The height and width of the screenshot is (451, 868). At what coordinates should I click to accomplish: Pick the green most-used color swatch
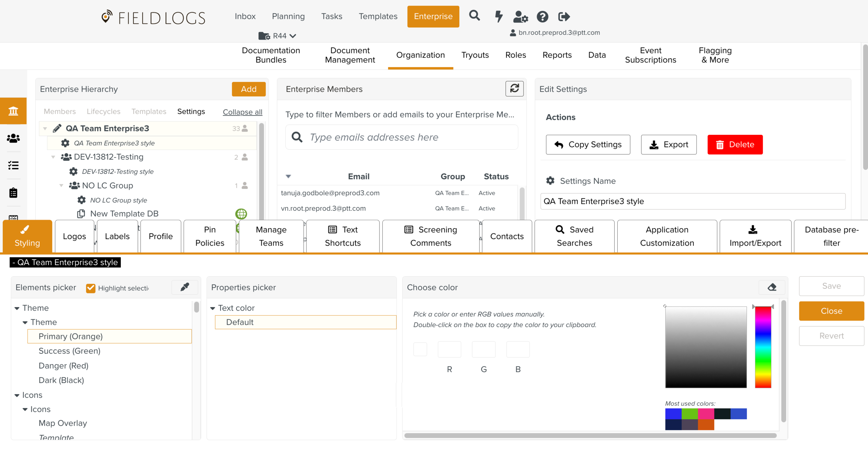point(689,413)
